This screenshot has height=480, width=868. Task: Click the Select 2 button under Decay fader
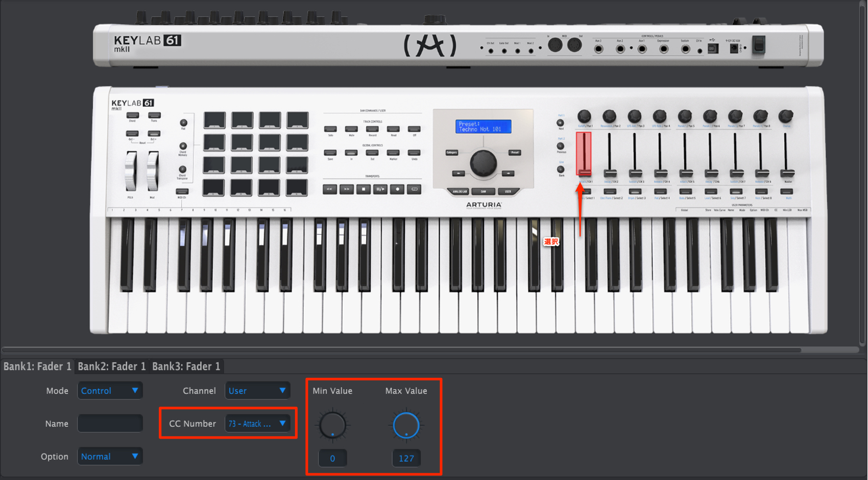(x=610, y=191)
